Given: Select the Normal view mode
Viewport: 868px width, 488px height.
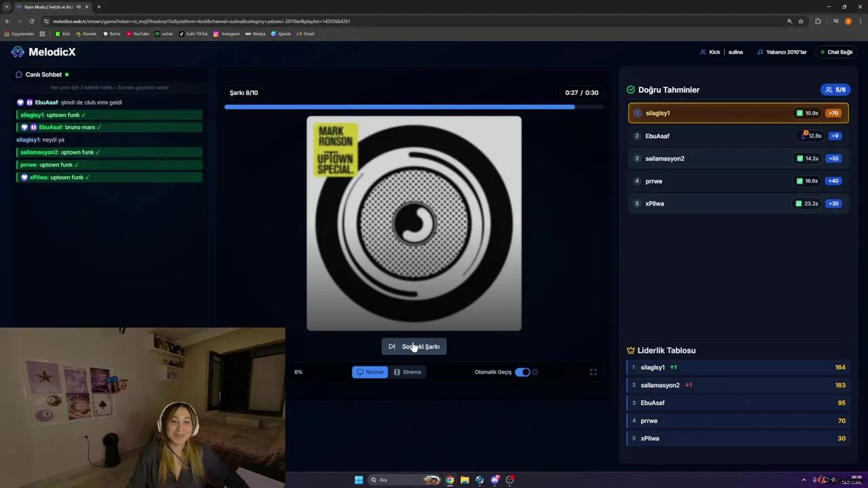Looking at the screenshot, I should coord(370,372).
